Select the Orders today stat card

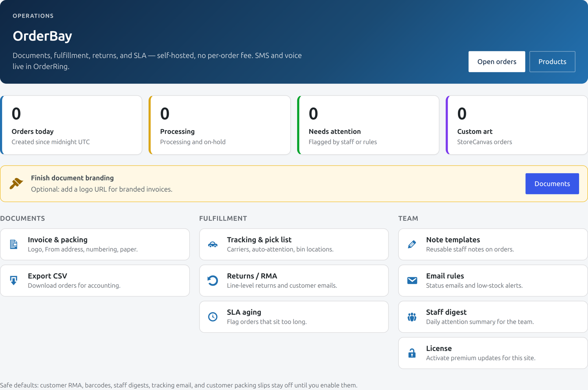[x=71, y=125]
